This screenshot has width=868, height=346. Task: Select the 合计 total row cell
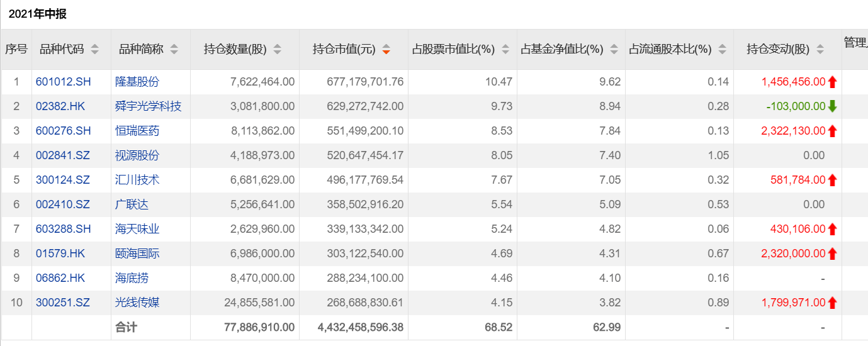coord(151,327)
